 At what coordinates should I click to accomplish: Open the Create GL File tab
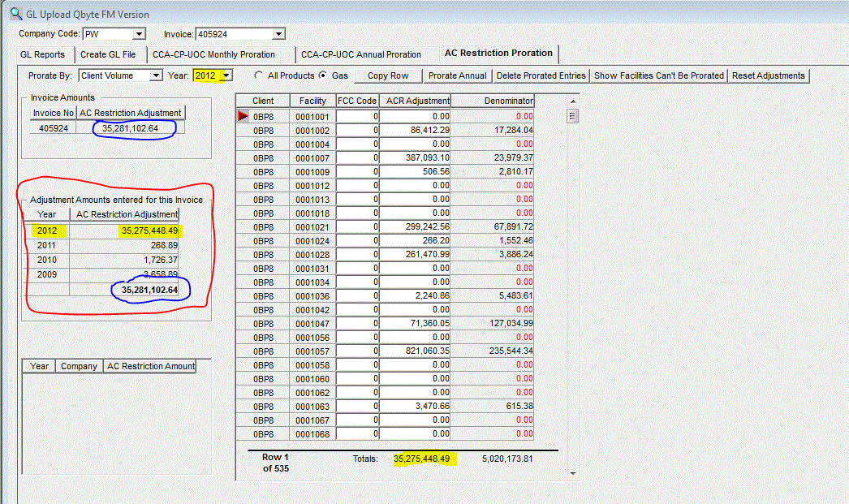108,54
